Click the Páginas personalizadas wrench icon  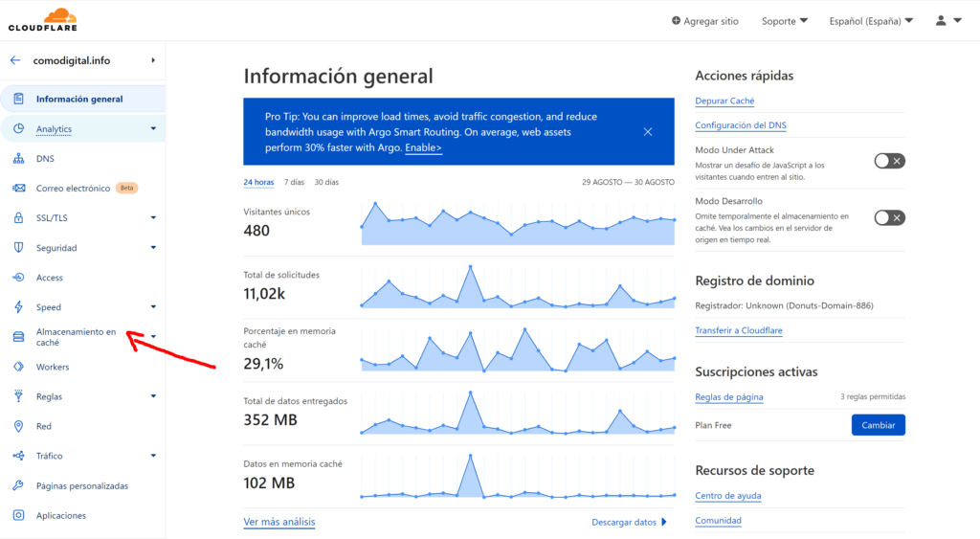(x=19, y=485)
